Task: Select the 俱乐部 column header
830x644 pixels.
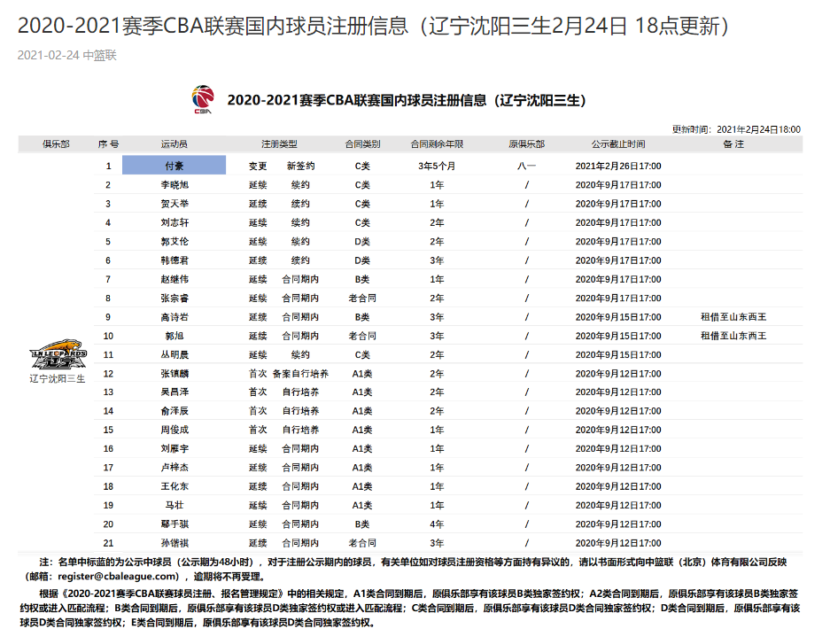Action: click(x=56, y=144)
